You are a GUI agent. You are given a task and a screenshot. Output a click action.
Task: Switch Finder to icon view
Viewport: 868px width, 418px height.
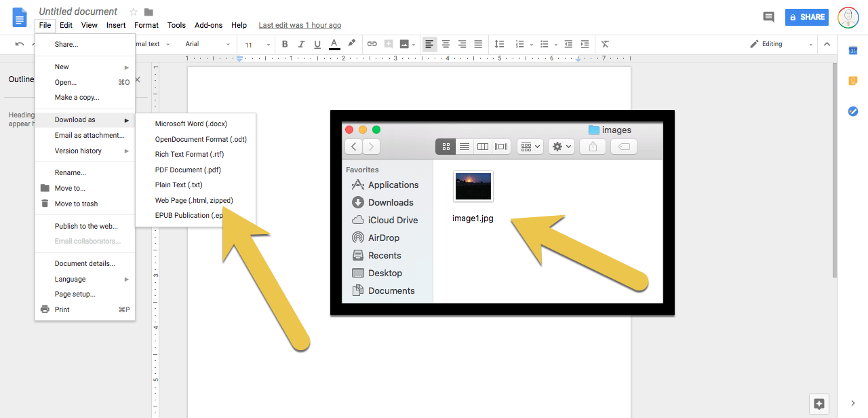[446, 146]
